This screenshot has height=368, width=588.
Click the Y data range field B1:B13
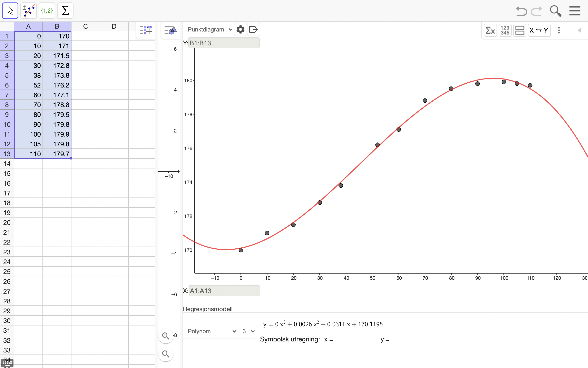pyautogui.click(x=224, y=43)
